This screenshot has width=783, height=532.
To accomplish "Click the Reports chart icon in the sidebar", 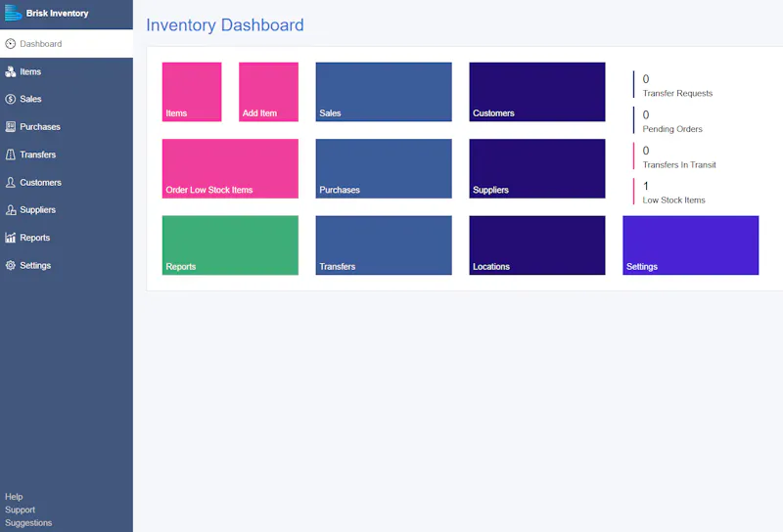I will (x=11, y=238).
